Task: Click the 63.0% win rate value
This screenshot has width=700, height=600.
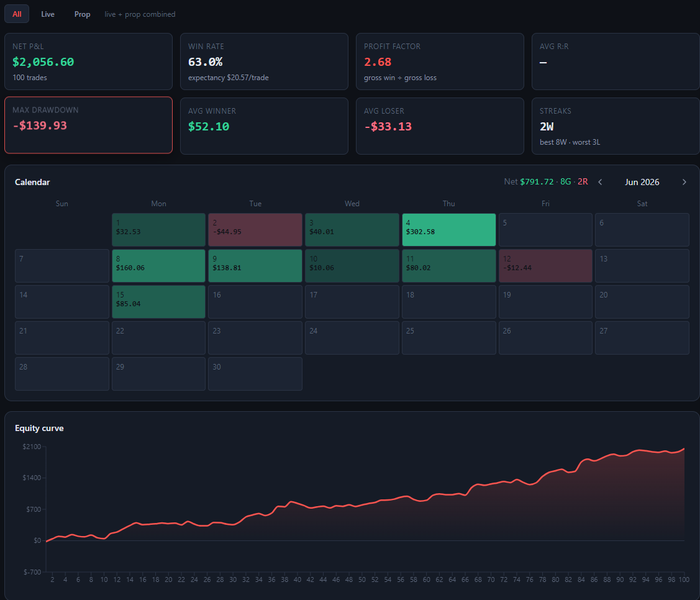Action: click(206, 62)
